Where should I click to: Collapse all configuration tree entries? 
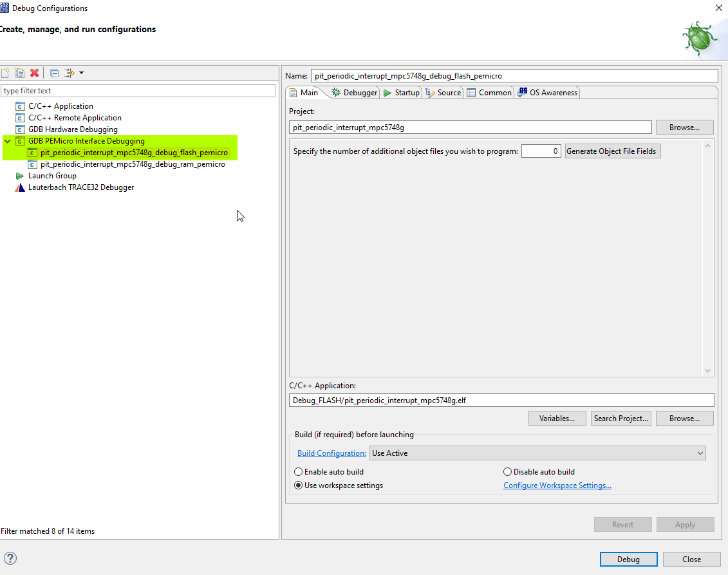pos(54,73)
